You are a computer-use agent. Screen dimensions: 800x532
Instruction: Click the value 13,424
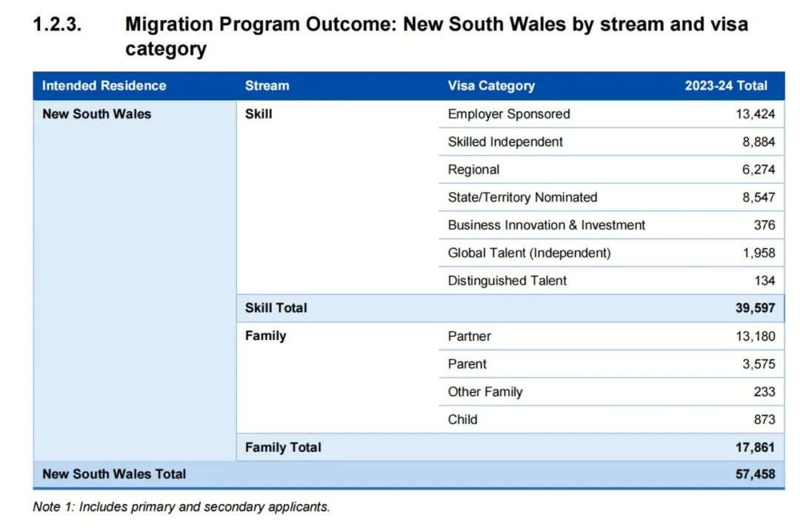755,114
